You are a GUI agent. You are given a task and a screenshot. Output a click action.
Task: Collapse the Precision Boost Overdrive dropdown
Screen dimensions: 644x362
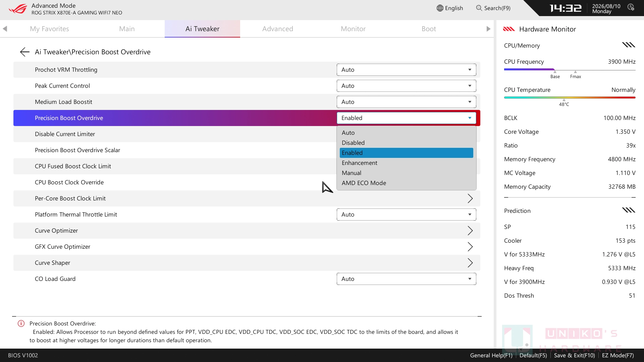tap(406, 118)
